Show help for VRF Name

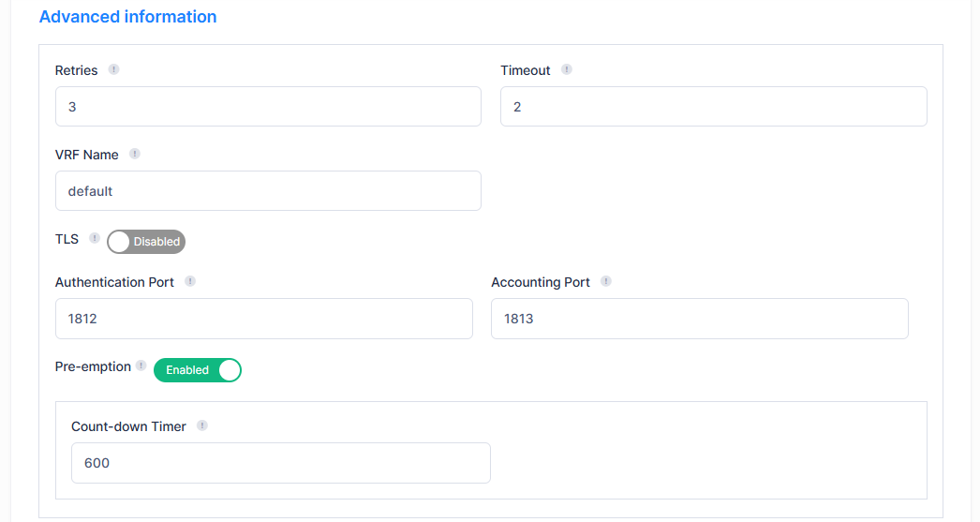point(135,154)
